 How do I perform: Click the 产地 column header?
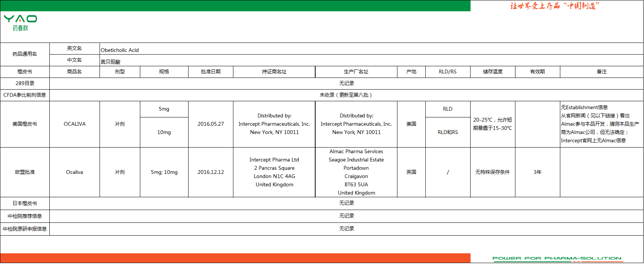pyautogui.click(x=411, y=72)
